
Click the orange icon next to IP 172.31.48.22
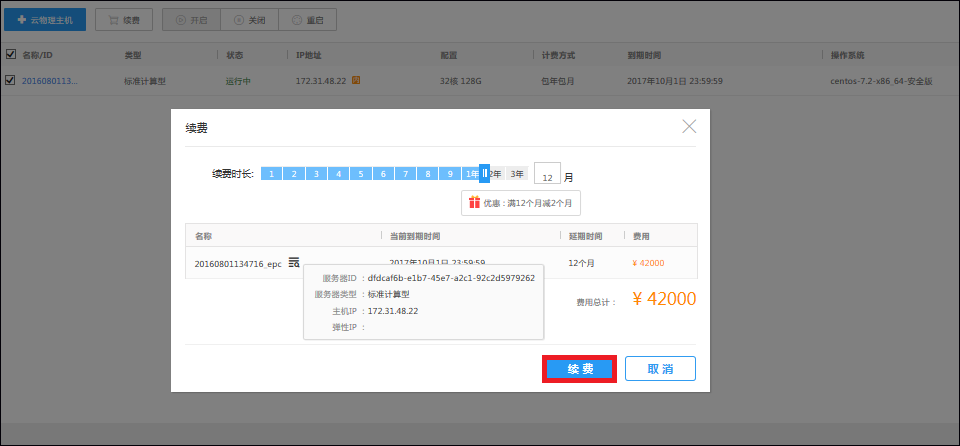pos(355,80)
